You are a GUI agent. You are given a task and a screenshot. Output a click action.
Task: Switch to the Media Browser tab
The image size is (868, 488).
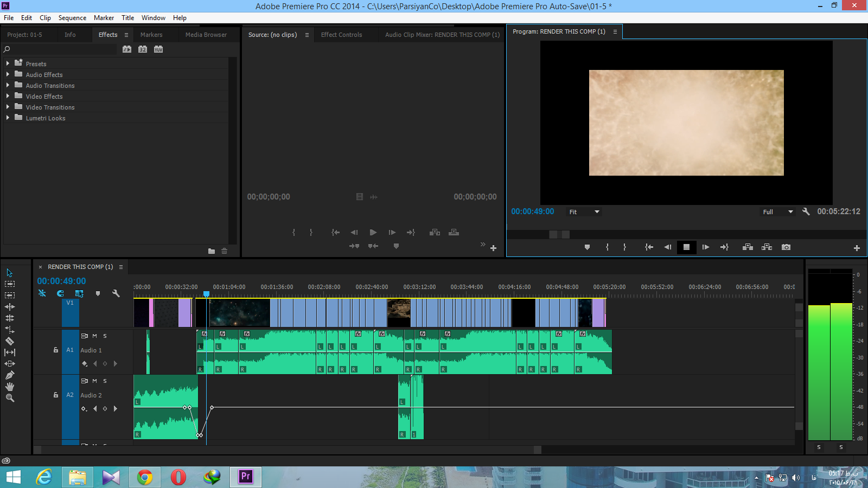[206, 35]
